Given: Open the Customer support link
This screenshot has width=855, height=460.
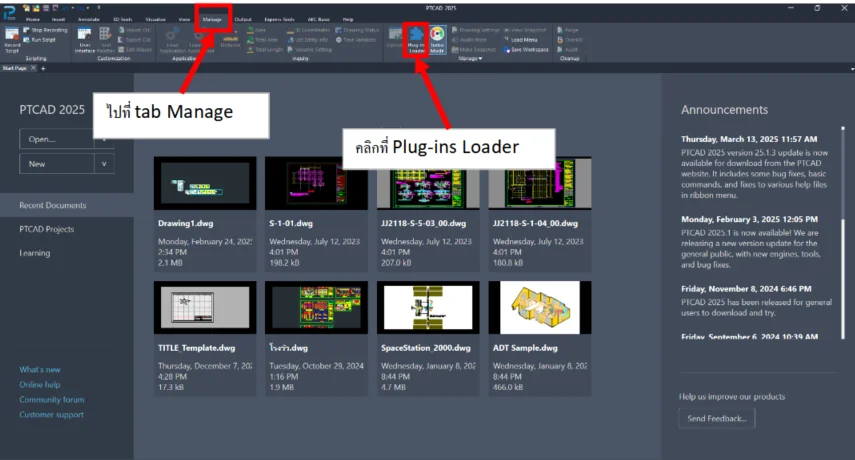Looking at the screenshot, I should tap(52, 415).
